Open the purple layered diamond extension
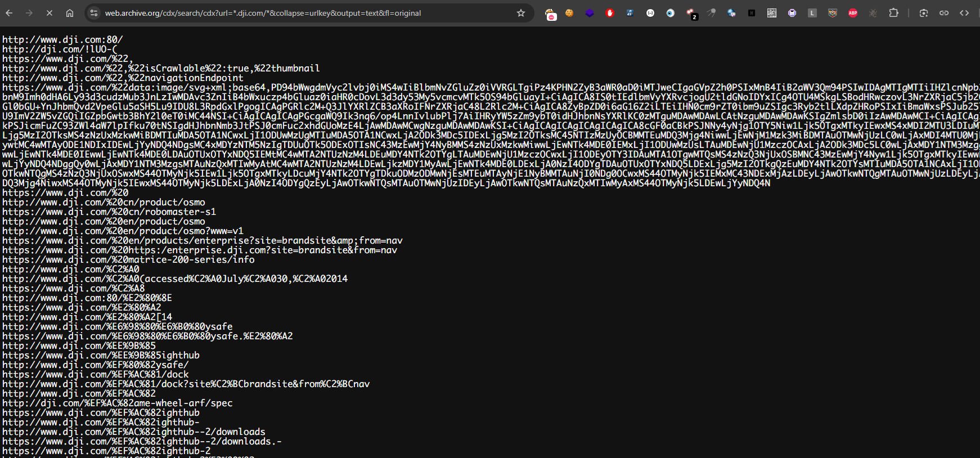 coord(590,13)
